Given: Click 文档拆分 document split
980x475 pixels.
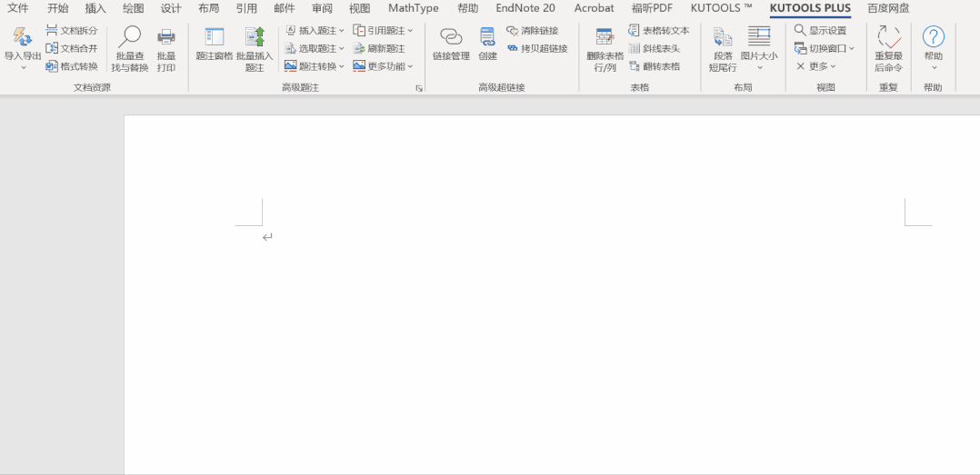Looking at the screenshot, I should tap(72, 31).
